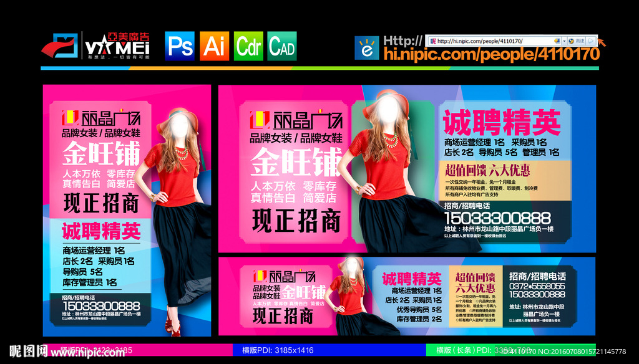
Task: Click the nipic favicon in the address bar
Action: [433, 41]
